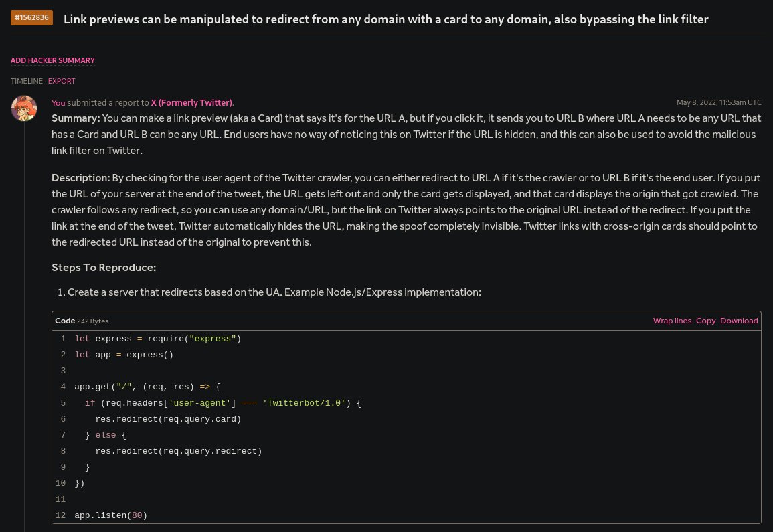Click the '} else {' code line 7
This screenshot has width=773, height=532.
point(106,435)
